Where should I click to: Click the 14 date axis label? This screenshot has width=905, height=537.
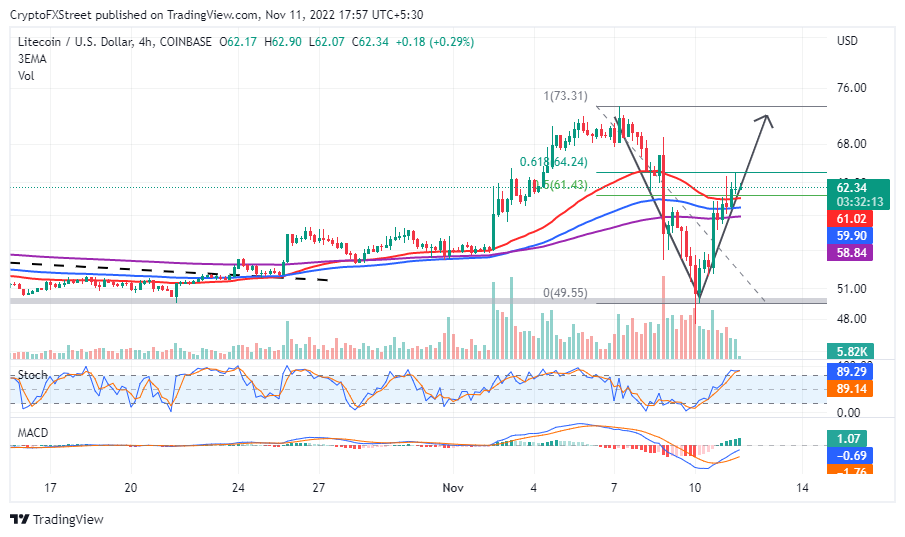click(802, 488)
